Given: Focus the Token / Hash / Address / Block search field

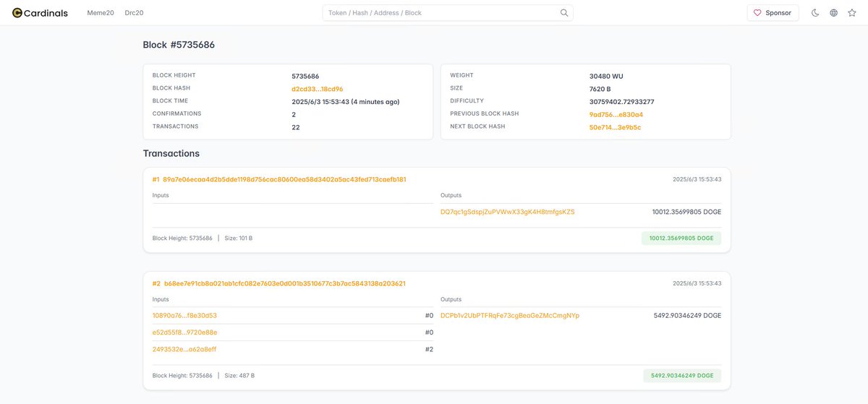Looking at the screenshot, I should tap(448, 13).
